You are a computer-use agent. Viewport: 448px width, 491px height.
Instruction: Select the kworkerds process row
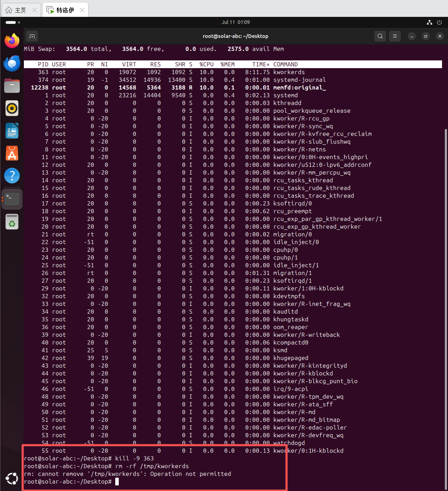pos(233,72)
